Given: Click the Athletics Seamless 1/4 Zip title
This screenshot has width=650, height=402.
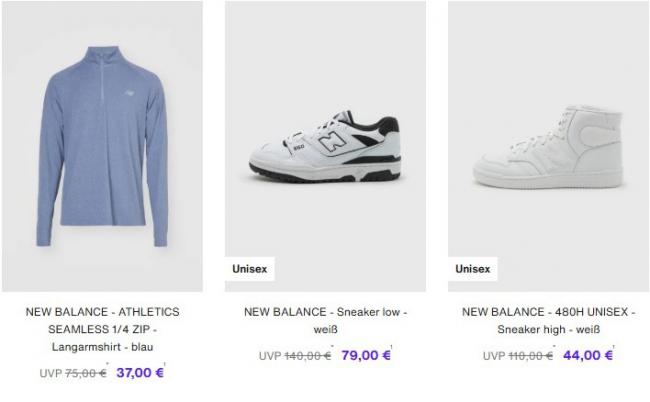Looking at the screenshot, I should [102, 329].
